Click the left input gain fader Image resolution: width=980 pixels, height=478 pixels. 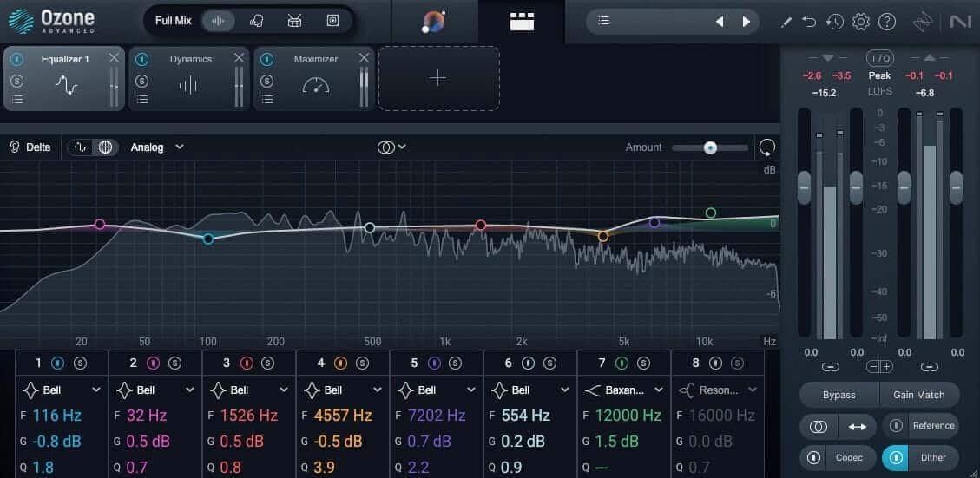point(805,187)
